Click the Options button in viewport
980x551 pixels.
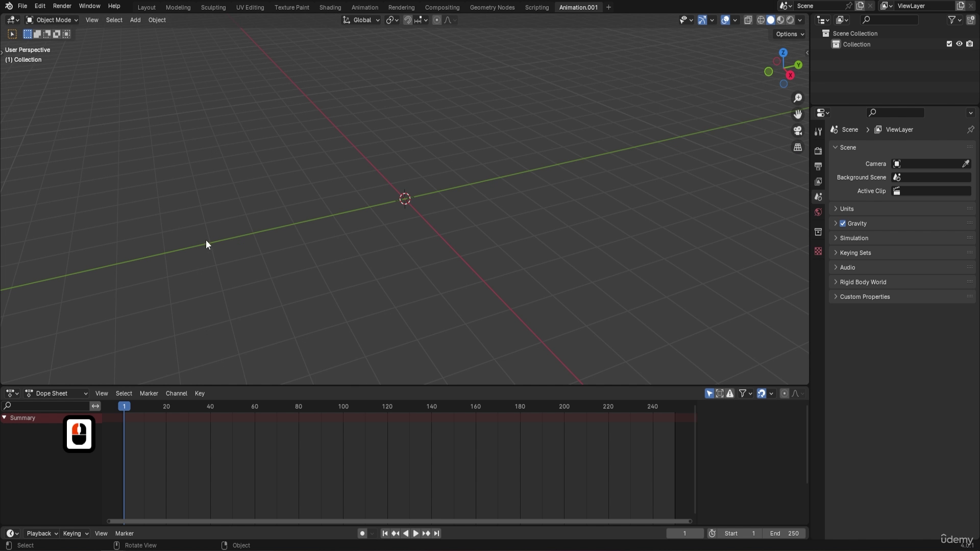pyautogui.click(x=790, y=34)
